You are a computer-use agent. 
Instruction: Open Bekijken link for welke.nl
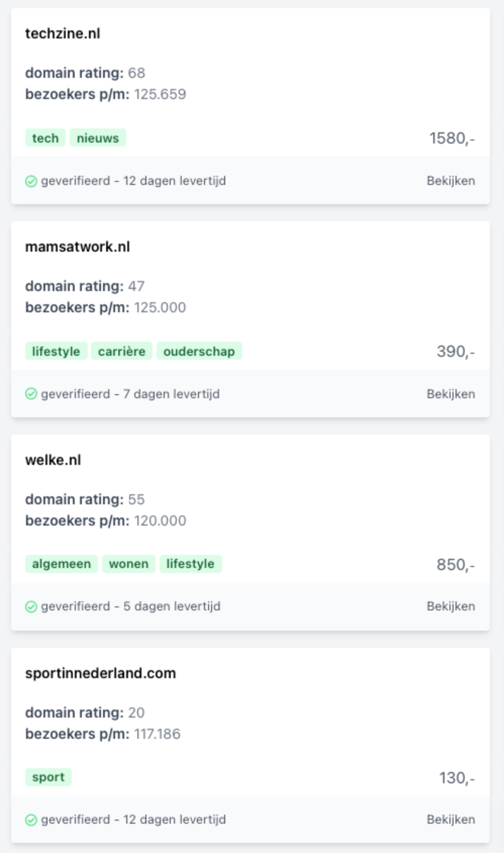(450, 606)
